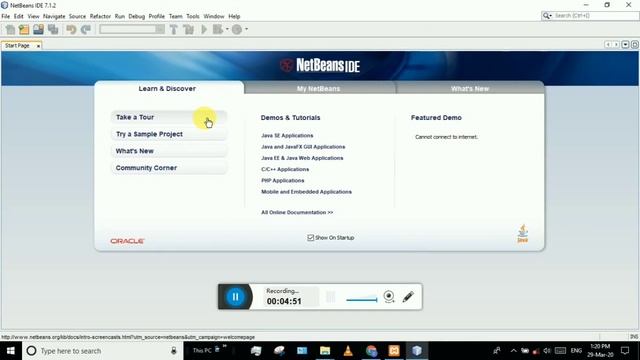The image size is (640, 360).
Task: Click the orange XAMPP icon in the taskbar
Action: click(394, 351)
